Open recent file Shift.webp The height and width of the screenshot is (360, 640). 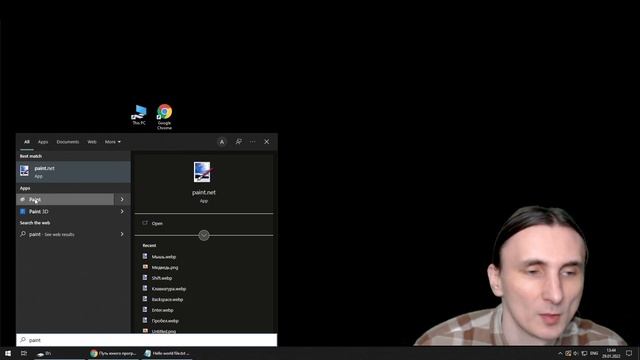[162, 278]
